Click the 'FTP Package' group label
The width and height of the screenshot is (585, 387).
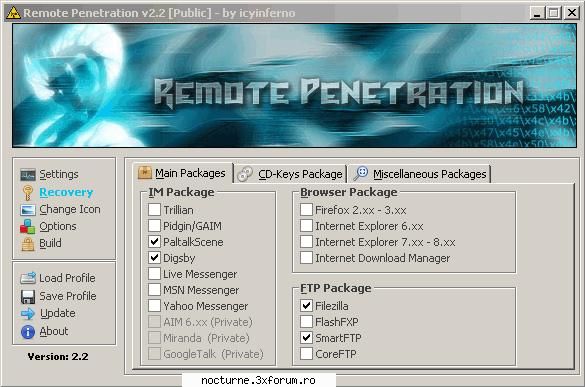(335, 288)
